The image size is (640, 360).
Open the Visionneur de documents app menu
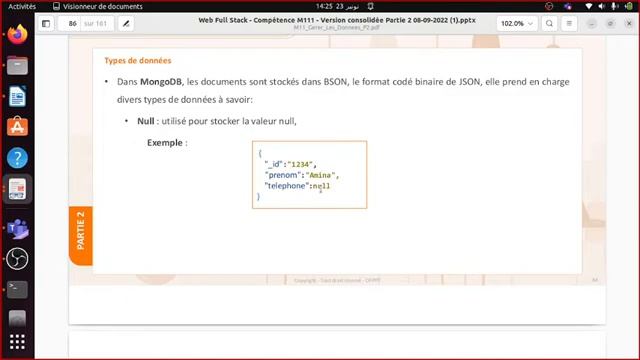98,6
